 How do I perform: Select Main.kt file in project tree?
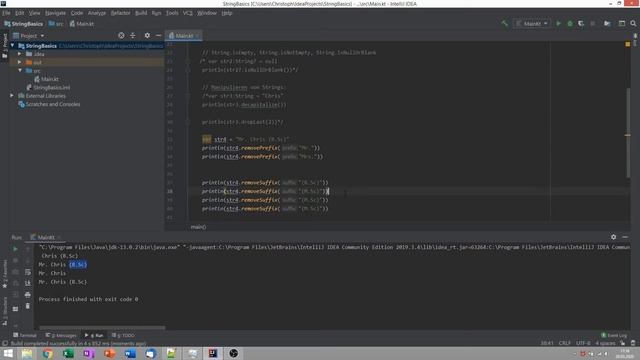[x=47, y=79]
